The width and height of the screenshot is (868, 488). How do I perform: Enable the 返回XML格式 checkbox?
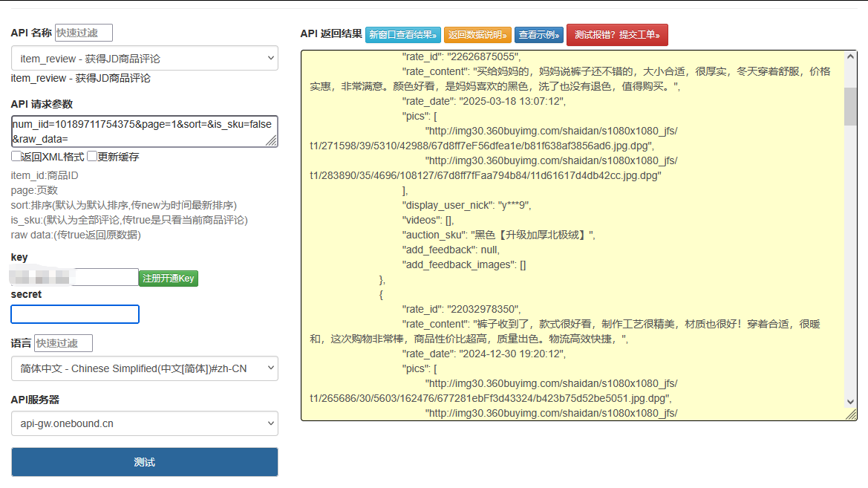(x=15, y=156)
